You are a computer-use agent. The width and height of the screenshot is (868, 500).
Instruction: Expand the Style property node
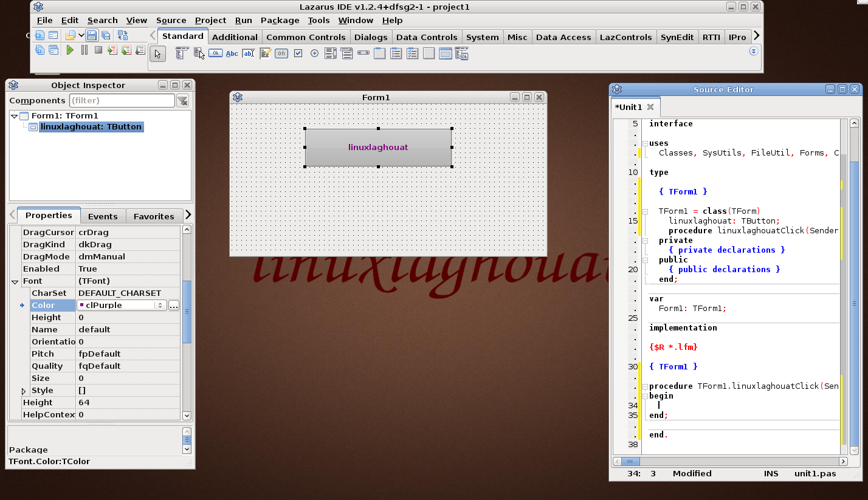pyautogui.click(x=24, y=391)
